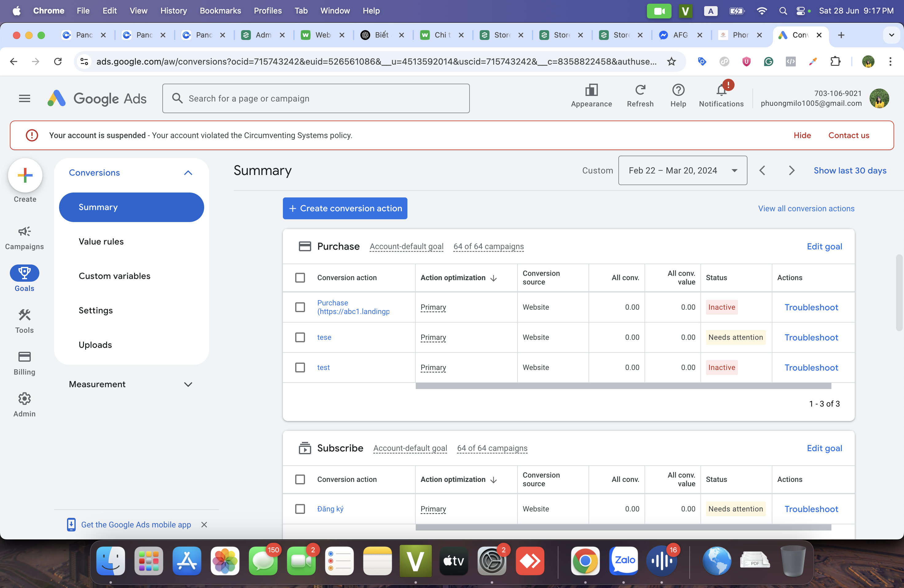This screenshot has width=904, height=588.
Task: Select Value rules in Conversions menu
Action: pos(101,242)
